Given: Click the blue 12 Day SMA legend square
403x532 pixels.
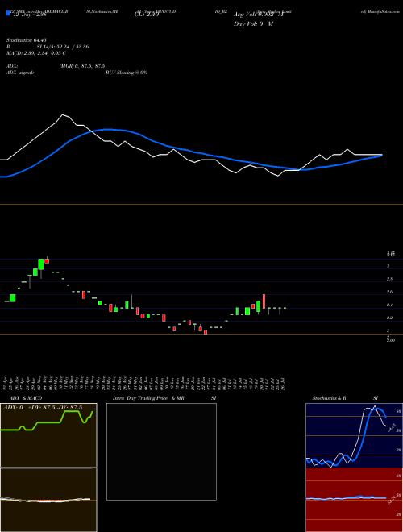Looking at the screenshot, I should 8,13.
